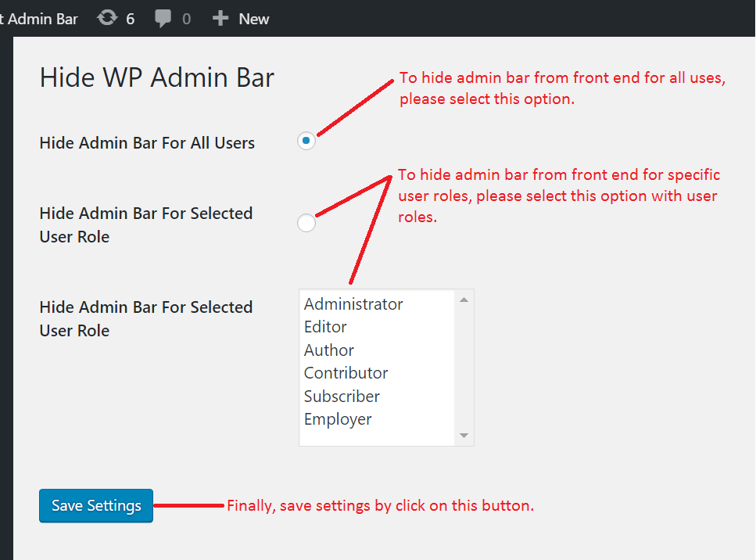This screenshot has width=756, height=560.
Task: Choose Author in the role list
Action: (329, 350)
